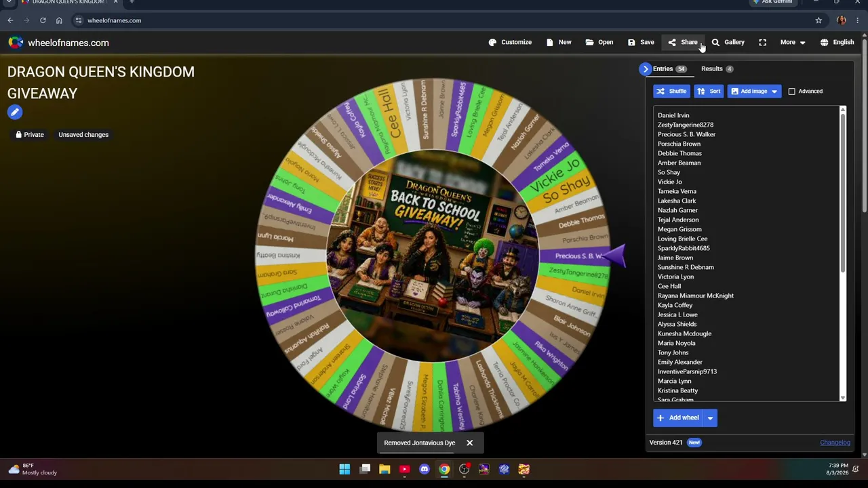Click the entry 'Debbie Thomas'
Viewport: 868px width, 488px height.
pos(679,153)
